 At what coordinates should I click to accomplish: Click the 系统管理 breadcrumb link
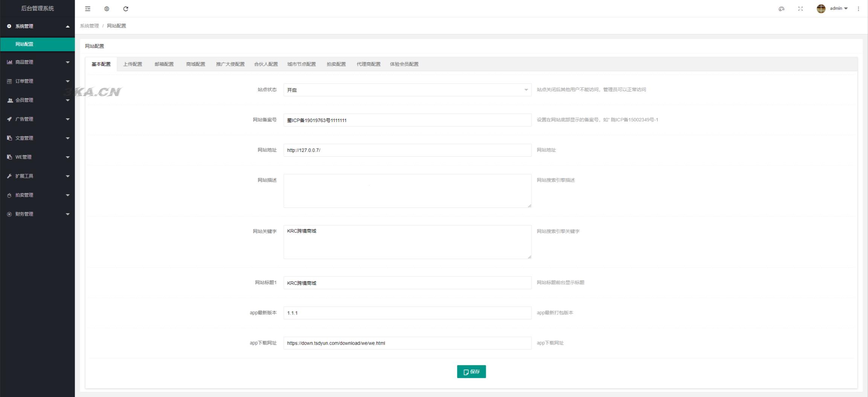point(89,26)
